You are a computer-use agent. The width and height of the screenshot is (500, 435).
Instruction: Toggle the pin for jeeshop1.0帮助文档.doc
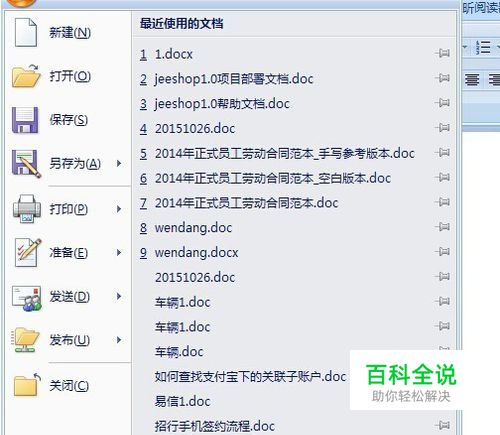[x=443, y=103]
